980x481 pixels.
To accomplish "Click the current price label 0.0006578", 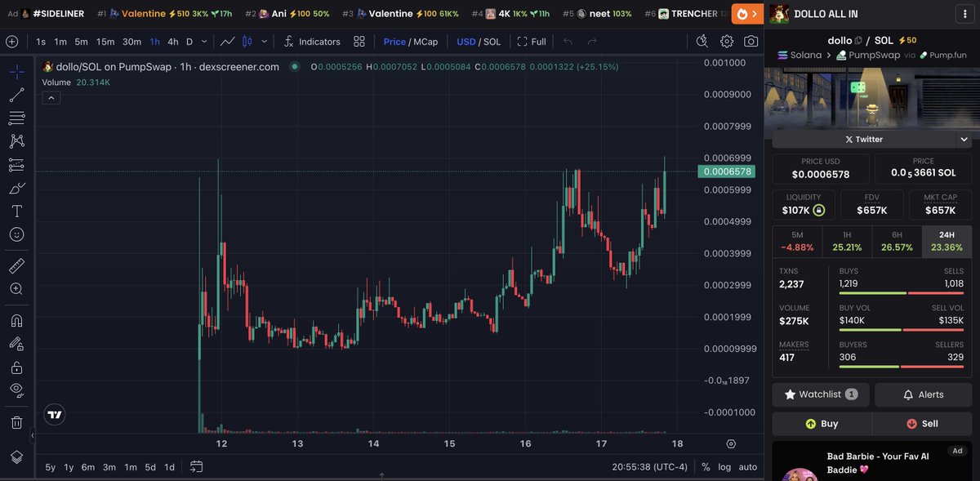I will click(727, 171).
